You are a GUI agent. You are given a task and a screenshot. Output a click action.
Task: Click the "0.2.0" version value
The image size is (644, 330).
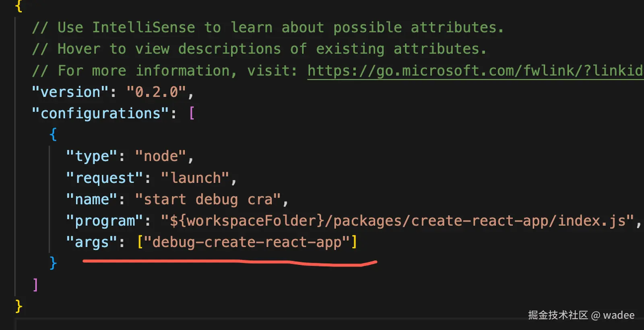click(x=156, y=92)
